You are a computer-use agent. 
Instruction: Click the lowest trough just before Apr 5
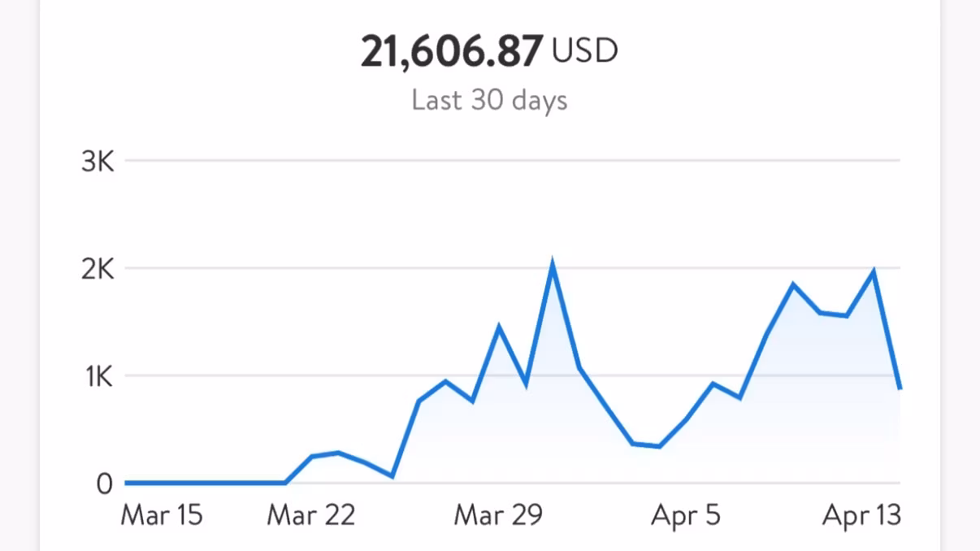pyautogui.click(x=659, y=446)
